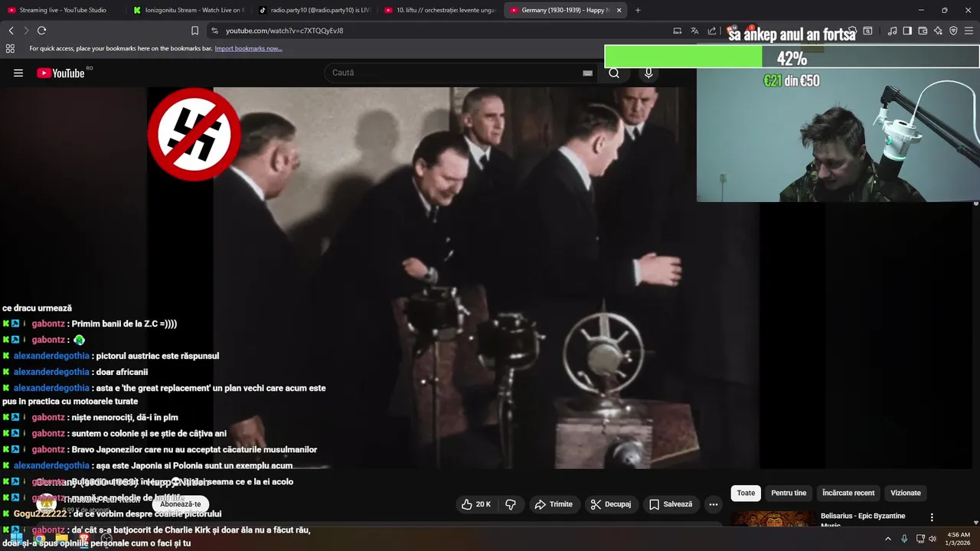Open the network status tray icon

(920, 539)
